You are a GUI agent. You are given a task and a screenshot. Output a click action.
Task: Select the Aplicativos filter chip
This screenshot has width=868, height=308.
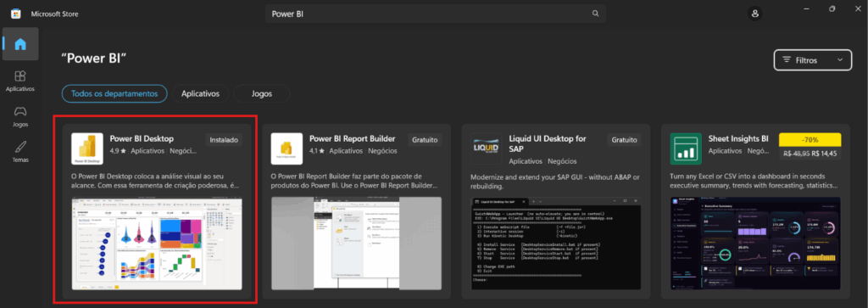pos(200,93)
